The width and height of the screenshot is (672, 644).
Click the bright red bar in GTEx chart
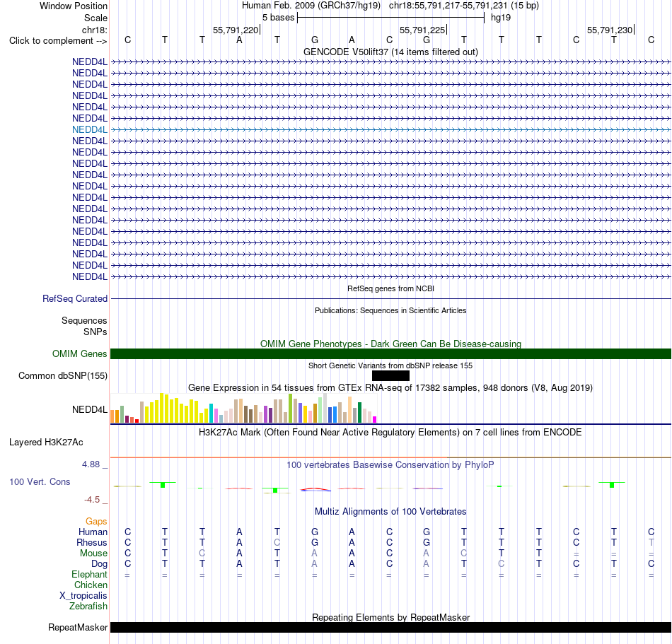pos(137,421)
